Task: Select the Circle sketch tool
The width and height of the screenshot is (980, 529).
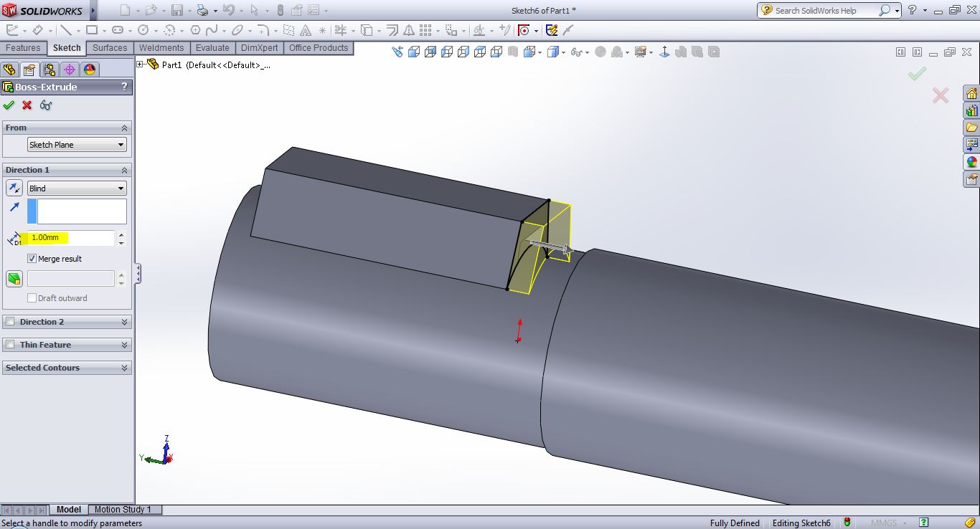Action: coord(143,30)
